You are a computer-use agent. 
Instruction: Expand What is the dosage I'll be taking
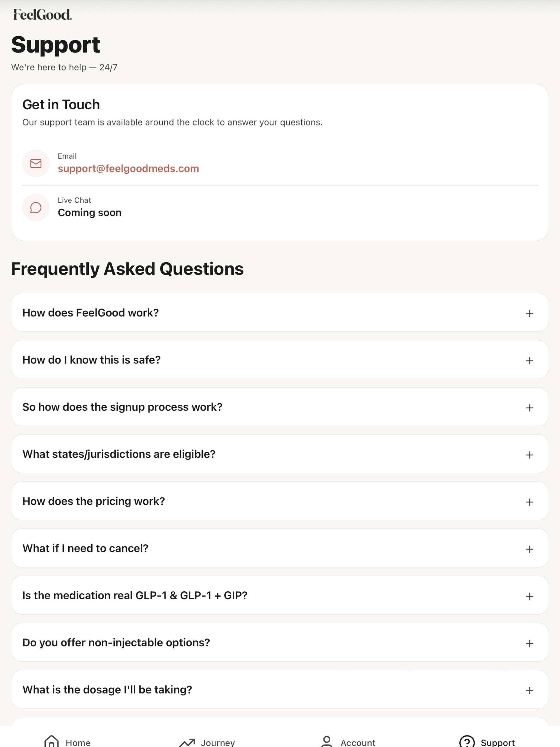point(280,689)
